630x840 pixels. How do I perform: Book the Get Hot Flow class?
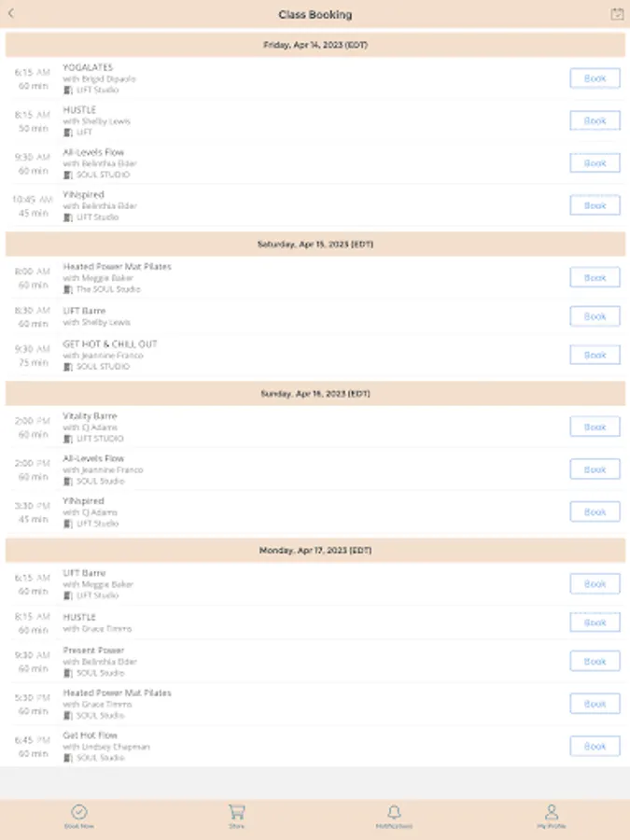click(x=595, y=746)
